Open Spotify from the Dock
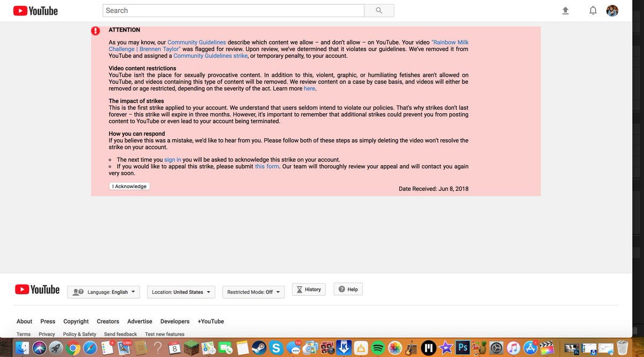 pyautogui.click(x=378, y=348)
